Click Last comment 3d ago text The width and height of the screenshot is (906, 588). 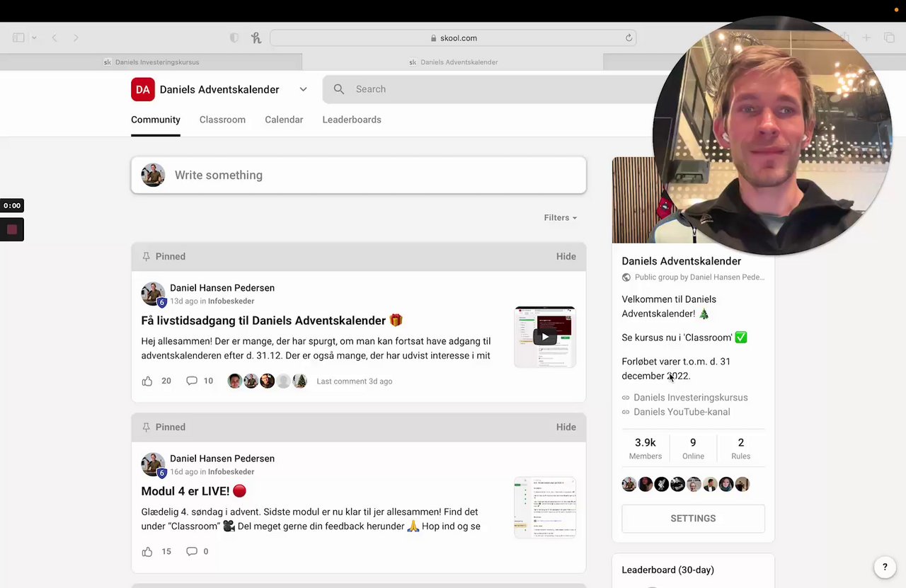click(355, 381)
